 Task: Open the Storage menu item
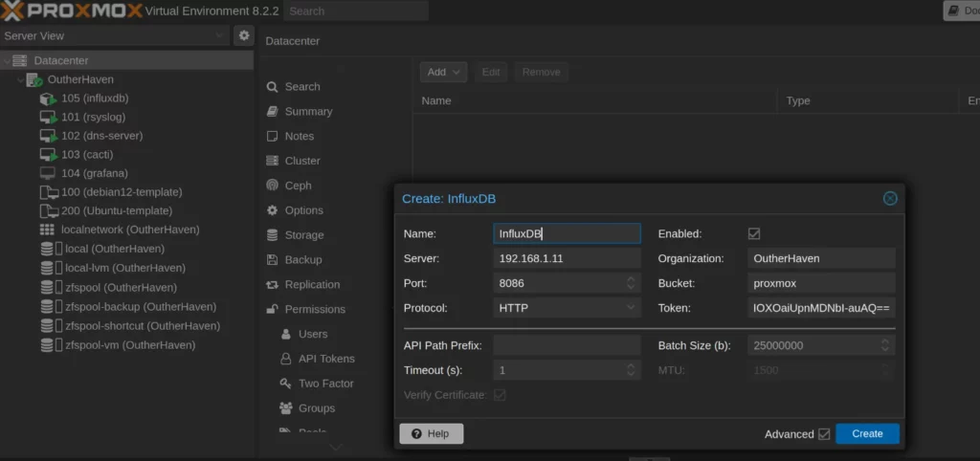[304, 235]
